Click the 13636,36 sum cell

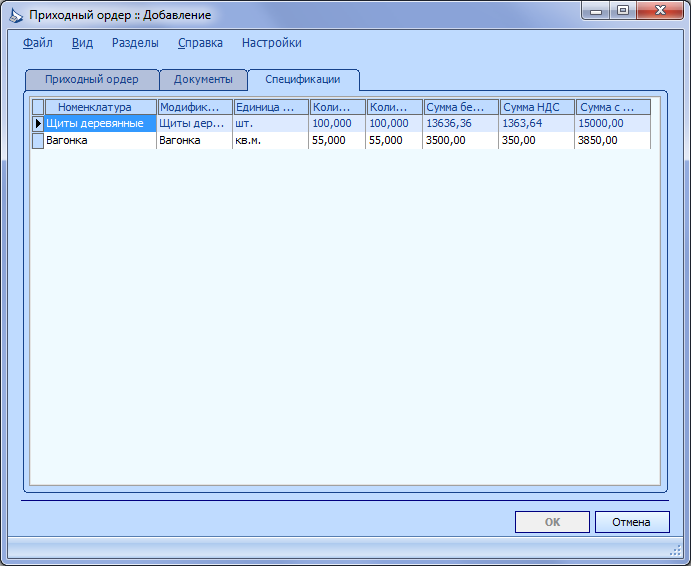click(x=461, y=123)
